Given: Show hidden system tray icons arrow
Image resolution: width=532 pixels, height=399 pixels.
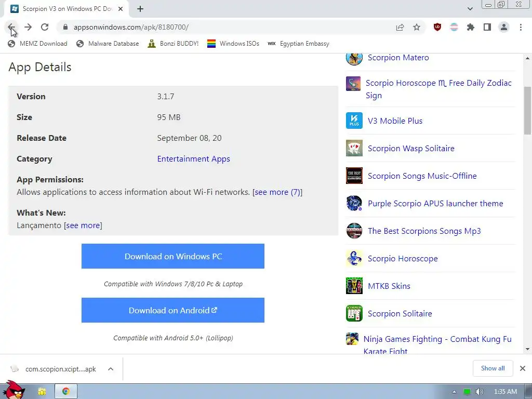Looking at the screenshot, I should (454, 392).
